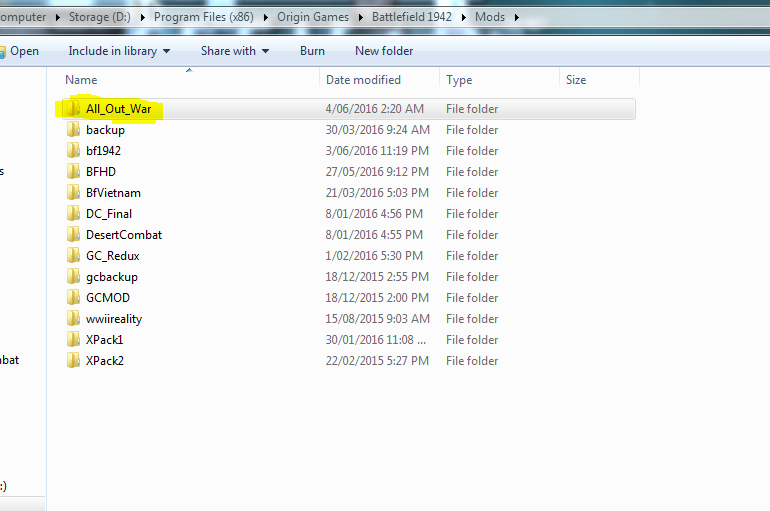Expand breadcrumb arrow after Mods
This screenshot has height=511, width=770.
517,17
